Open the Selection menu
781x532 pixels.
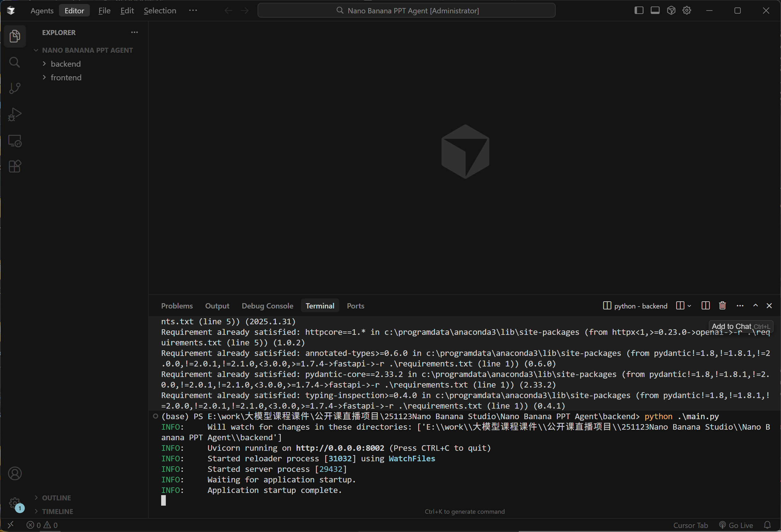coord(160,11)
